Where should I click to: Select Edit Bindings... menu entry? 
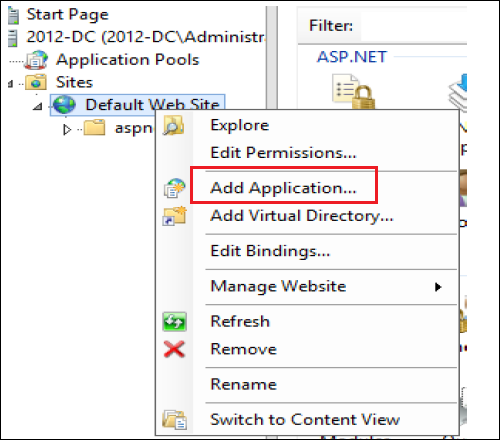[x=270, y=251]
